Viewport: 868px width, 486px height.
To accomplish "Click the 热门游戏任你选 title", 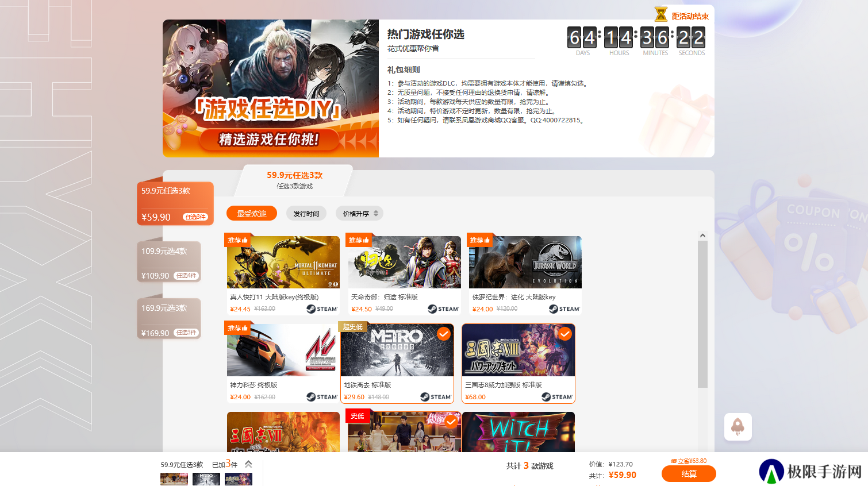I will click(426, 34).
